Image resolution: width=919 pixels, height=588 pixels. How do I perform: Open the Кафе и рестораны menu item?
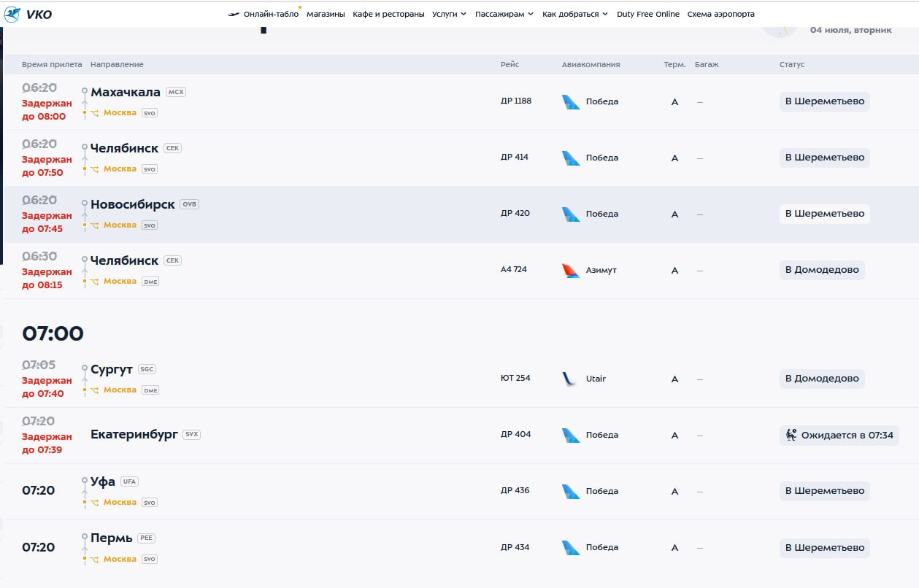[388, 14]
